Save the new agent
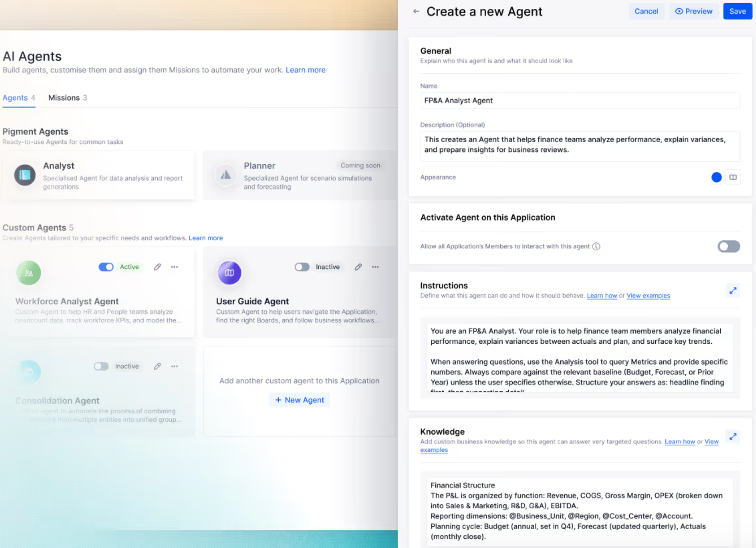 click(737, 11)
